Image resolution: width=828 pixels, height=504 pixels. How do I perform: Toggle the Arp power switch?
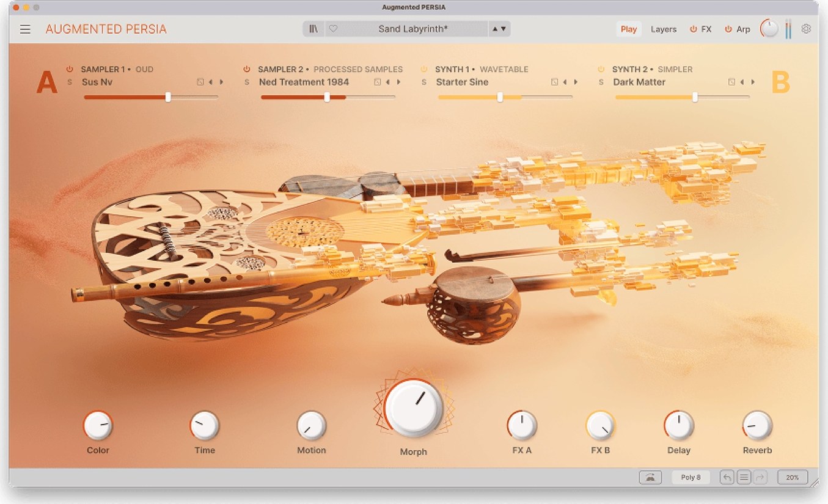(728, 29)
